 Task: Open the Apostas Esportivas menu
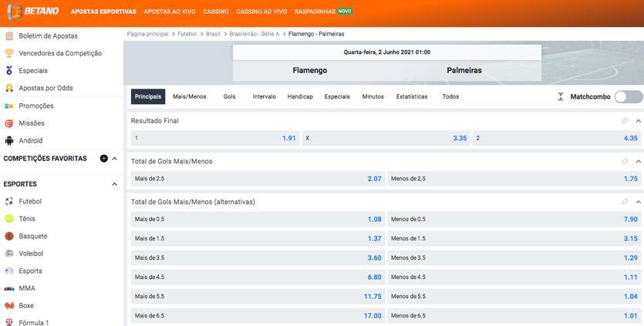[x=103, y=12]
